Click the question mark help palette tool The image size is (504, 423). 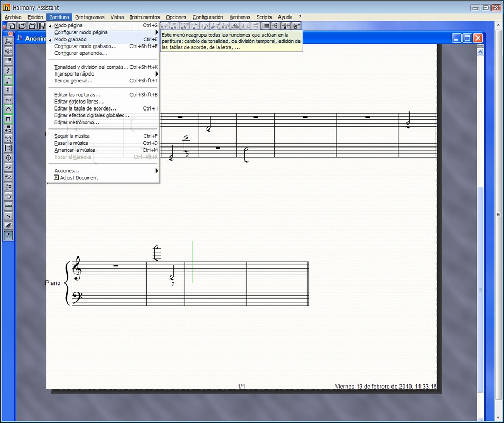pos(8,235)
